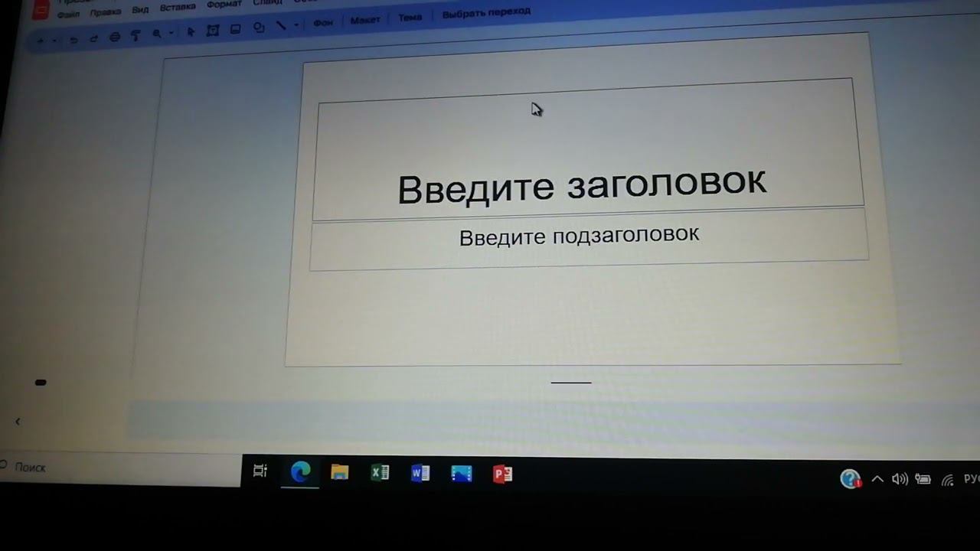Click the РУС language indicator
The image size is (980, 551).
(x=972, y=480)
